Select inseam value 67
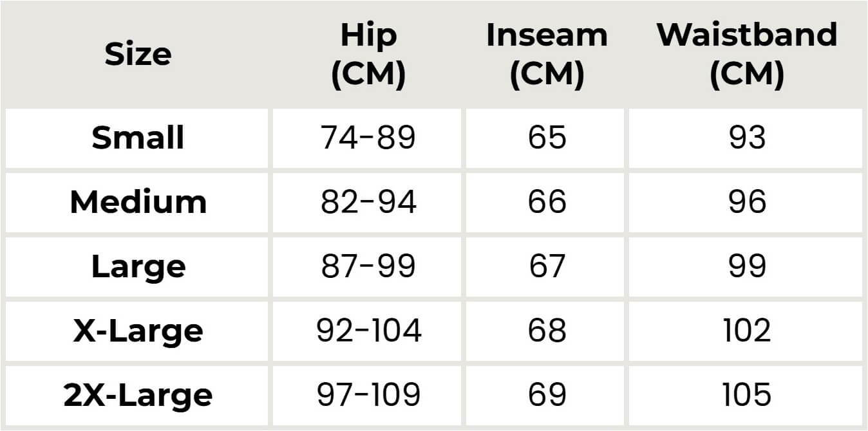 pyautogui.click(x=547, y=266)
